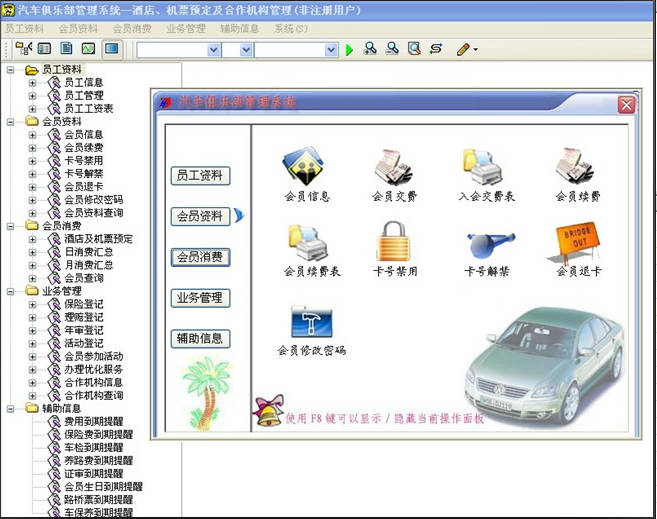The height and width of the screenshot is (519, 657).
Task: Click the 会员消费 folder icon in tree
Action: coord(31,226)
